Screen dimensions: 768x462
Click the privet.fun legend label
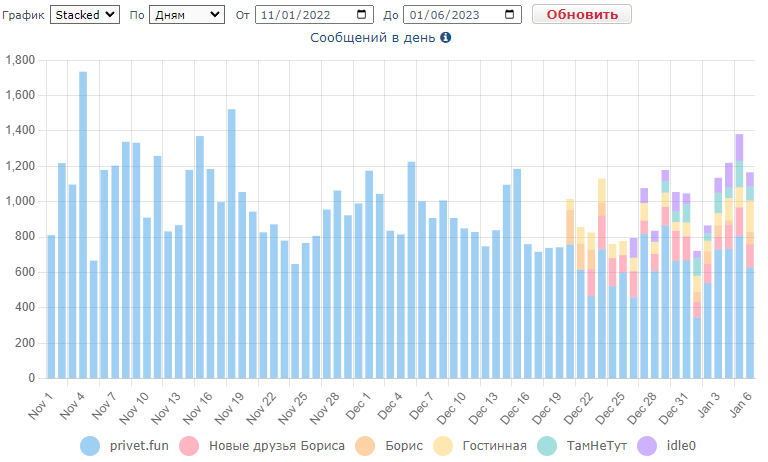click(x=139, y=446)
